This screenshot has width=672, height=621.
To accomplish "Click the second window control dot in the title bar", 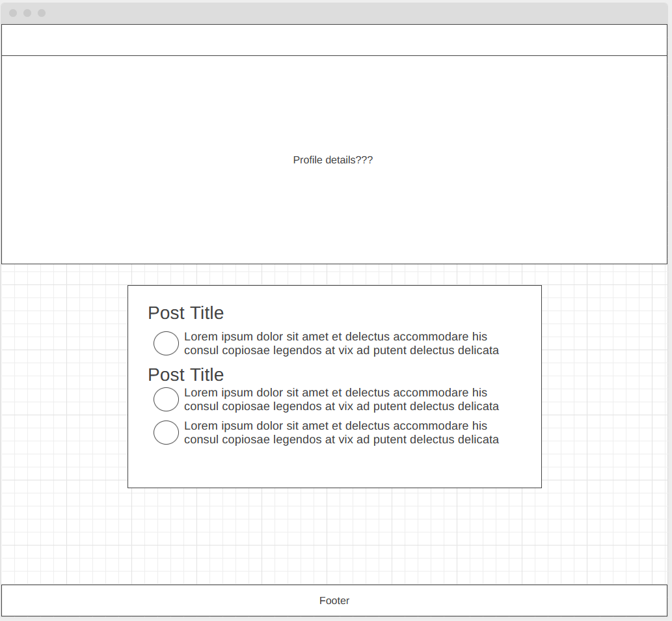I will click(x=27, y=13).
